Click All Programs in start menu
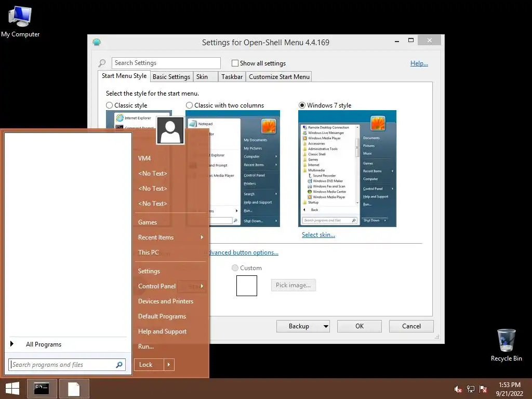The height and width of the screenshot is (399, 532). (44, 344)
